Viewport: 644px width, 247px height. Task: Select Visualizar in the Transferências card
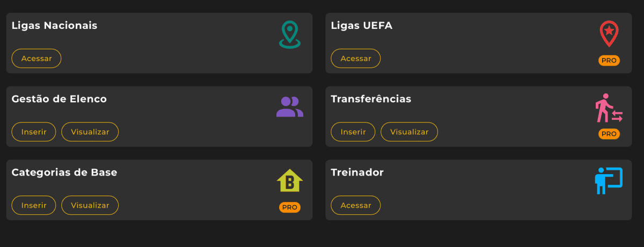[x=409, y=132]
